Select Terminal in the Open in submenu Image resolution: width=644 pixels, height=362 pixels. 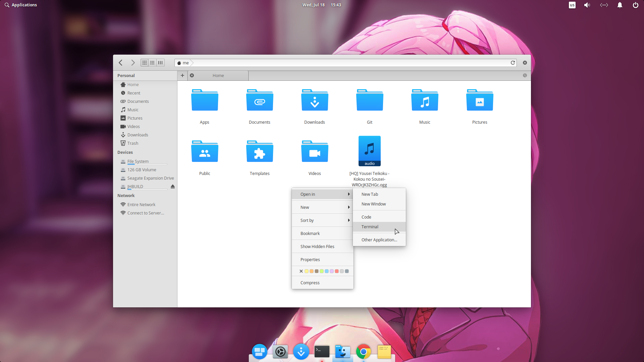pyautogui.click(x=370, y=227)
